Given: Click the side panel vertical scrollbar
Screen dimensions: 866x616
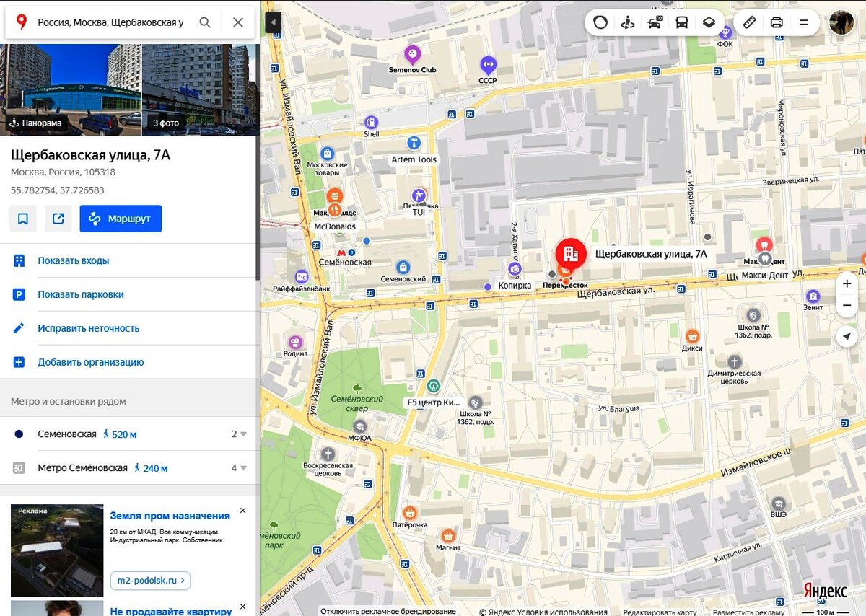Looking at the screenshot, I should 257,162.
